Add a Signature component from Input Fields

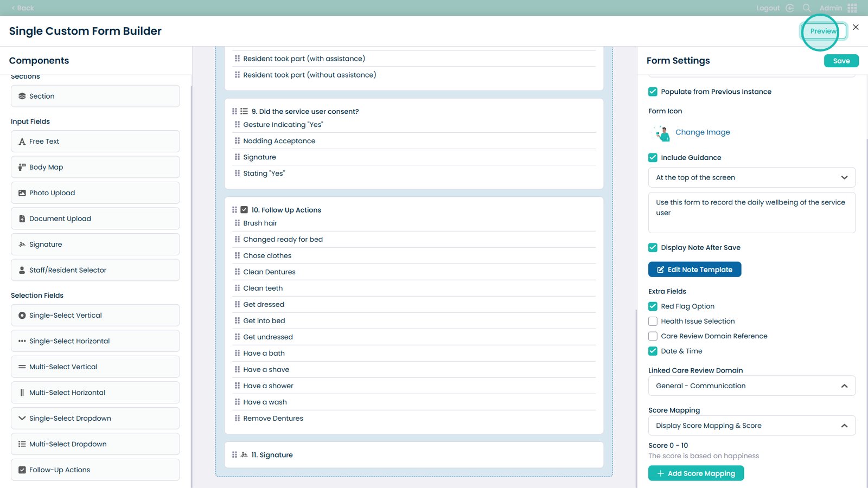95,245
